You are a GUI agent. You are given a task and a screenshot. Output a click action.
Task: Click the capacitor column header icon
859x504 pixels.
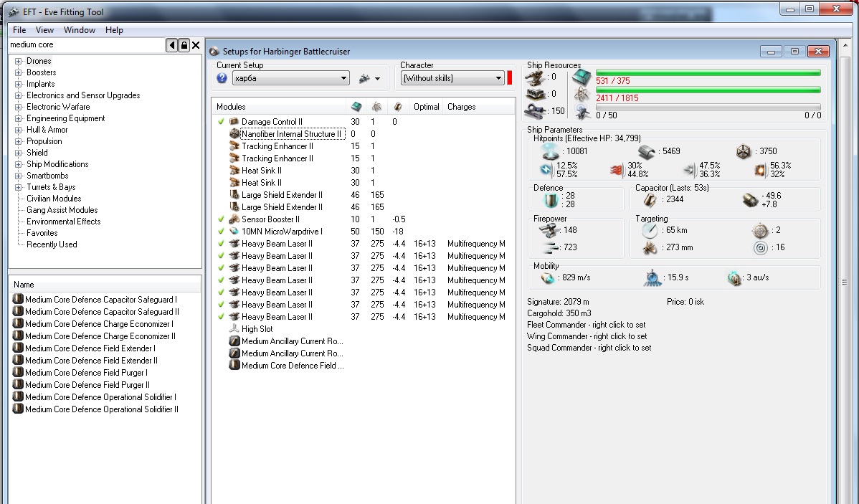coord(398,107)
